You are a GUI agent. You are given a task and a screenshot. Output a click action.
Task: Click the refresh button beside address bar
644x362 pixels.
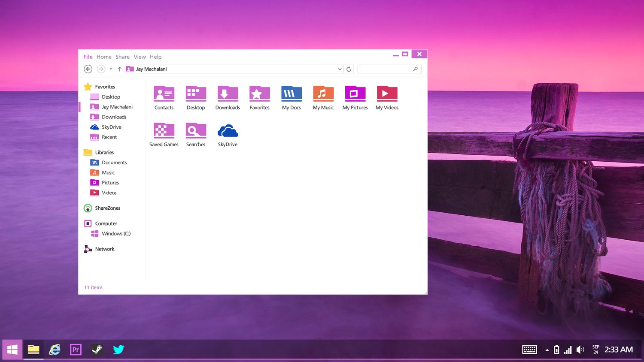point(349,69)
